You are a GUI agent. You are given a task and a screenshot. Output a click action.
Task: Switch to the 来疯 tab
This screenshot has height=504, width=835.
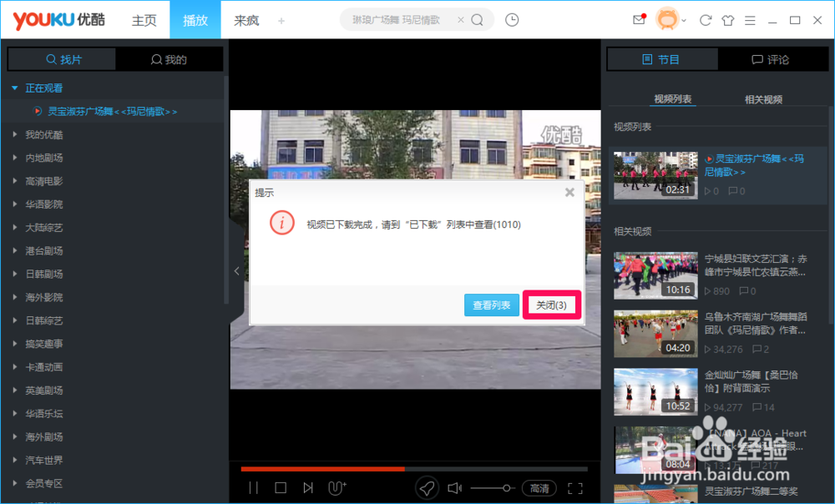click(246, 20)
